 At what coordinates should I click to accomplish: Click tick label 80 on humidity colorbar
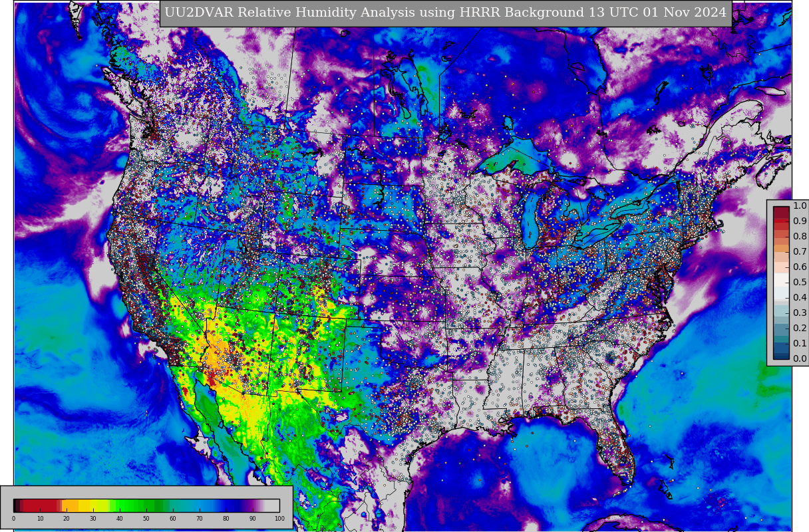point(226,519)
